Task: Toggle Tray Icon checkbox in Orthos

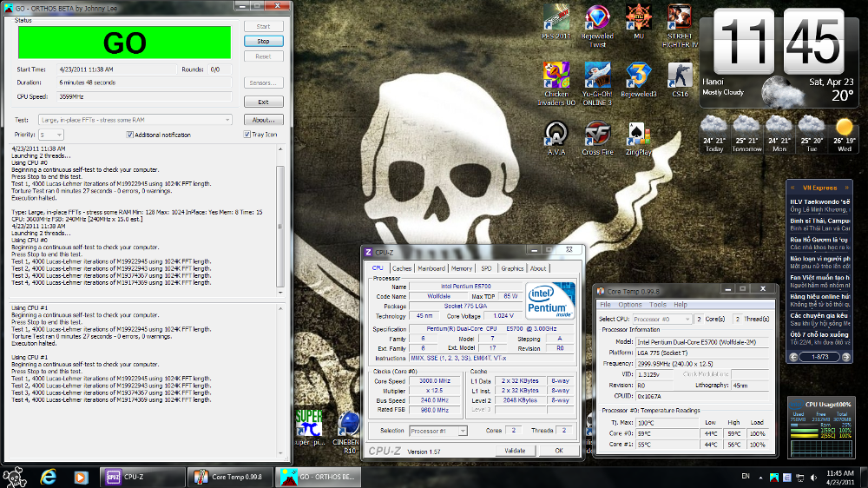Action: click(247, 135)
